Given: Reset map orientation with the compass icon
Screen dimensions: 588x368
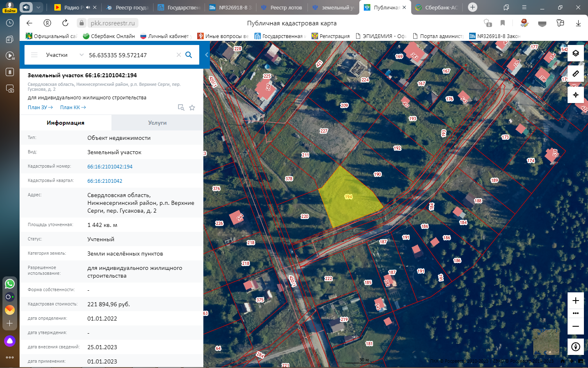Looking at the screenshot, I should [x=575, y=347].
